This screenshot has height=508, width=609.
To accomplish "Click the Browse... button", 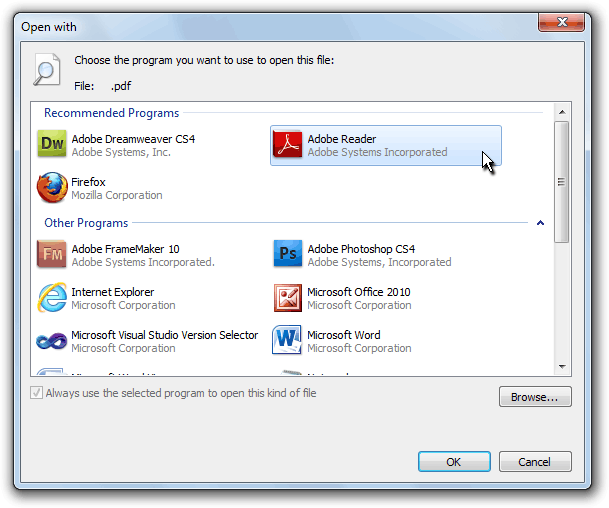I will pos(535,397).
